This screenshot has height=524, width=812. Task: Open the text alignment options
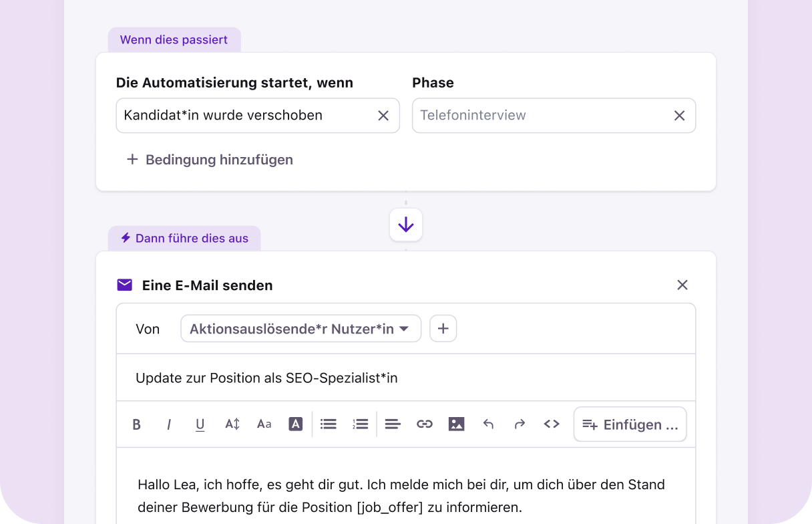[393, 424]
